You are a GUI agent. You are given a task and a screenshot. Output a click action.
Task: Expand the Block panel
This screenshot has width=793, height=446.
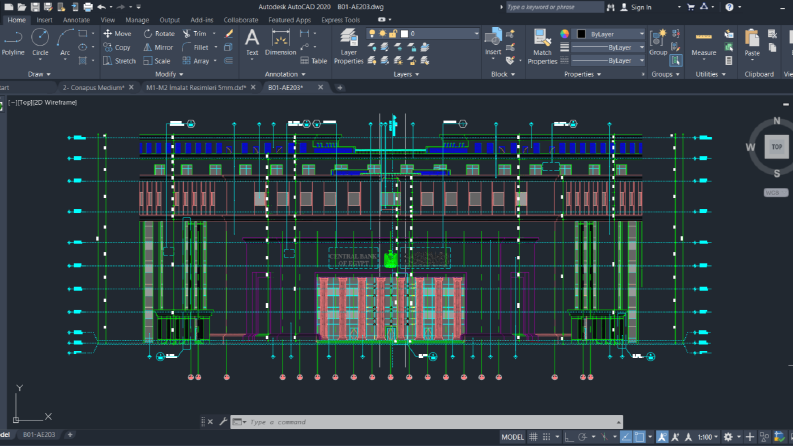click(x=503, y=74)
